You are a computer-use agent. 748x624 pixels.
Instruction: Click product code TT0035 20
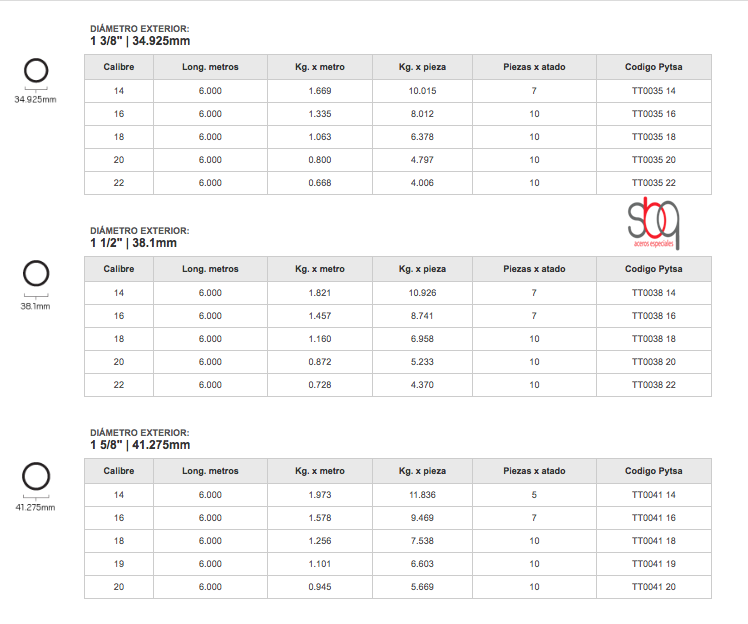point(654,160)
